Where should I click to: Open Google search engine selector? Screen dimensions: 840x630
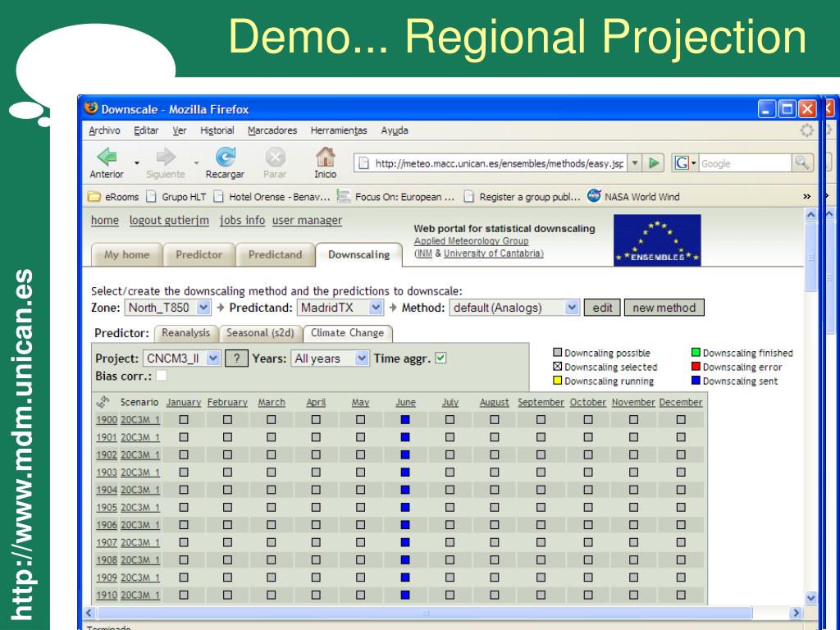point(685,163)
